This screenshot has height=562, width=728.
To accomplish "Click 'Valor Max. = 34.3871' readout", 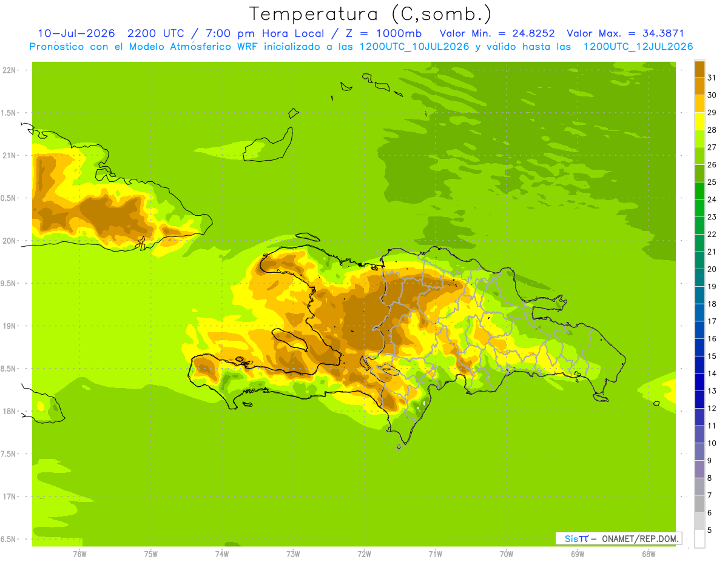I will coord(625,33).
